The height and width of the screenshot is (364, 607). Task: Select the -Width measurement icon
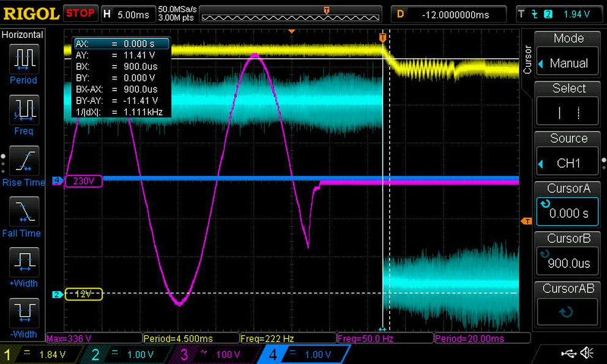pos(24,313)
